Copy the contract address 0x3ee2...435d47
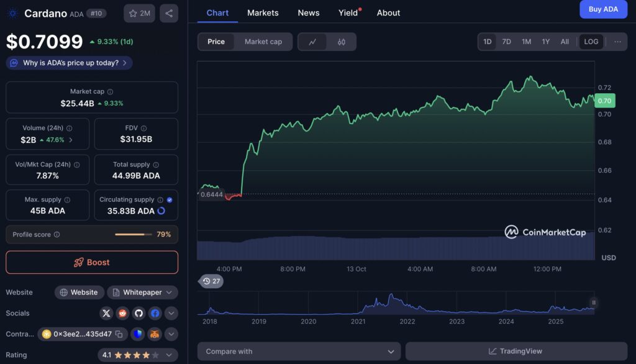 point(119,334)
